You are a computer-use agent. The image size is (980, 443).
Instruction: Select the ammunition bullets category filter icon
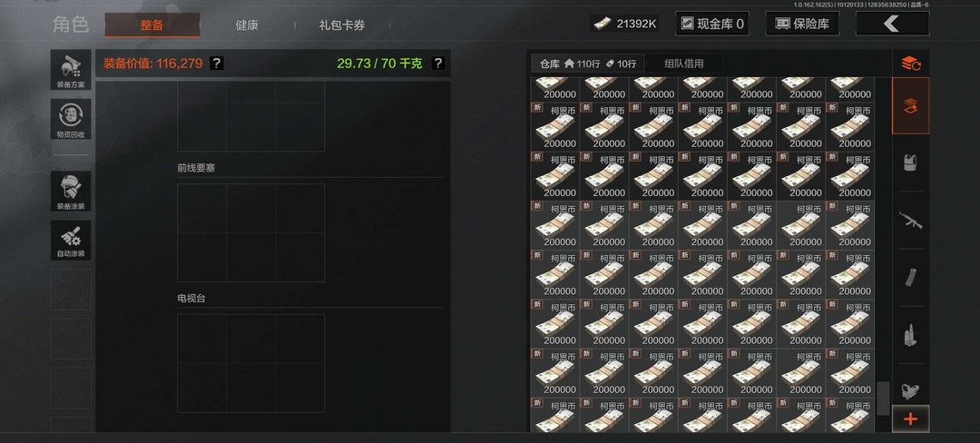click(x=911, y=335)
